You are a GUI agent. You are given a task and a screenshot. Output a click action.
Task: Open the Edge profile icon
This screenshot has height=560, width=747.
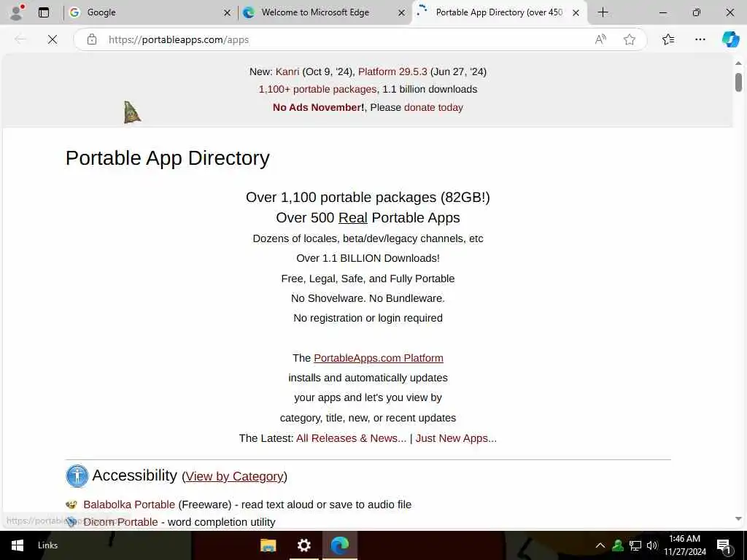[x=17, y=12]
